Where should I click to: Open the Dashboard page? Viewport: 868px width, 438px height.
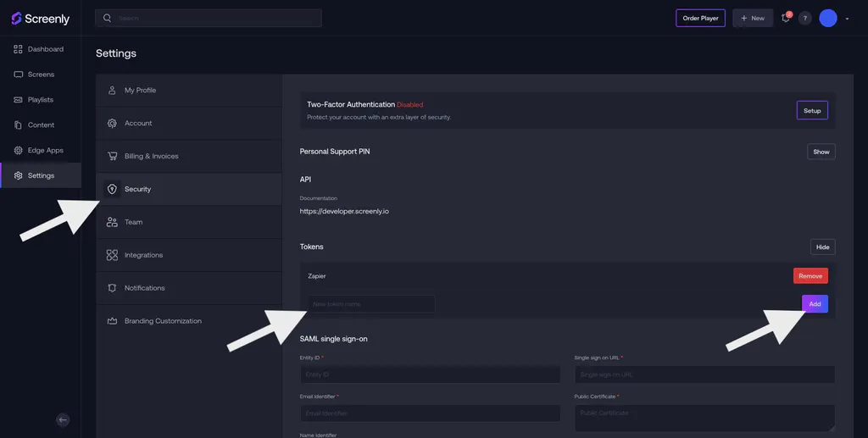click(41, 49)
